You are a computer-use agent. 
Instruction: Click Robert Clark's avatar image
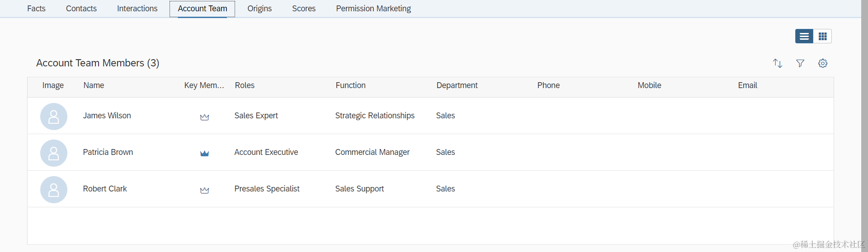[x=54, y=190]
